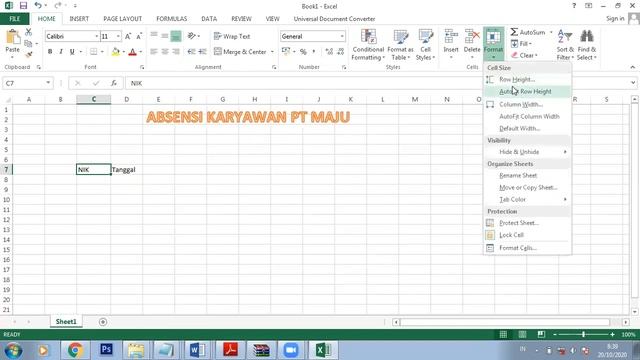This screenshot has height=360, width=640.
Task: Switch to the FORMULAS tab
Action: [171, 19]
